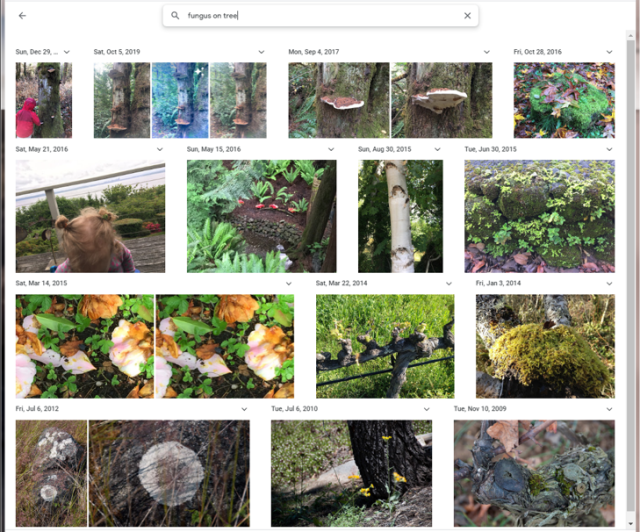Toggle the Sat, Mar 14, 2015 chevron
The image size is (640, 532).
point(289,283)
